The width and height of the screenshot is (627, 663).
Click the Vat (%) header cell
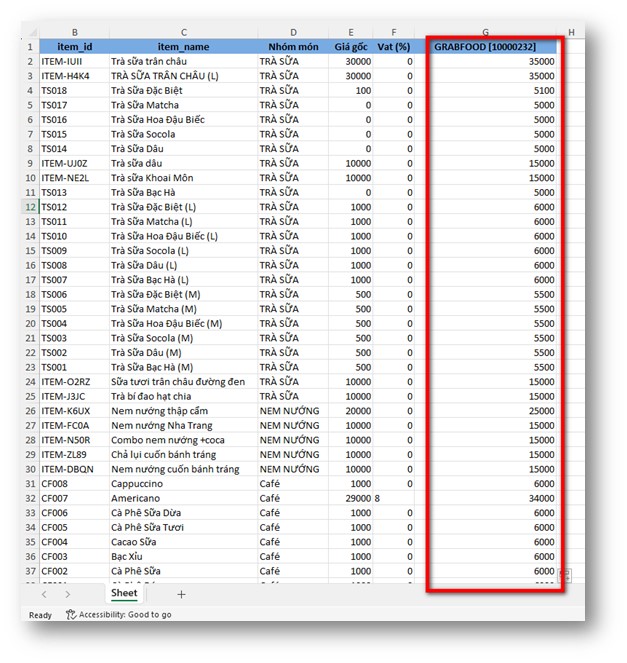394,47
